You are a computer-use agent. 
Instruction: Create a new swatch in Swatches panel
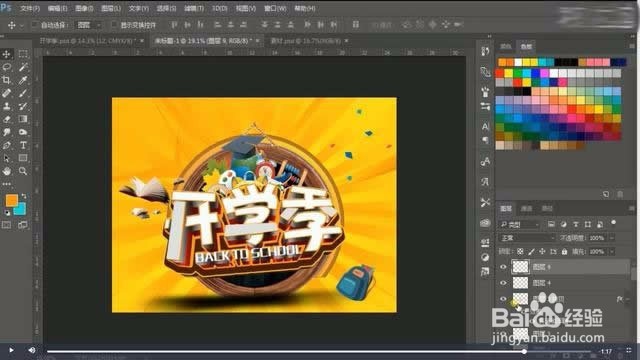point(606,194)
